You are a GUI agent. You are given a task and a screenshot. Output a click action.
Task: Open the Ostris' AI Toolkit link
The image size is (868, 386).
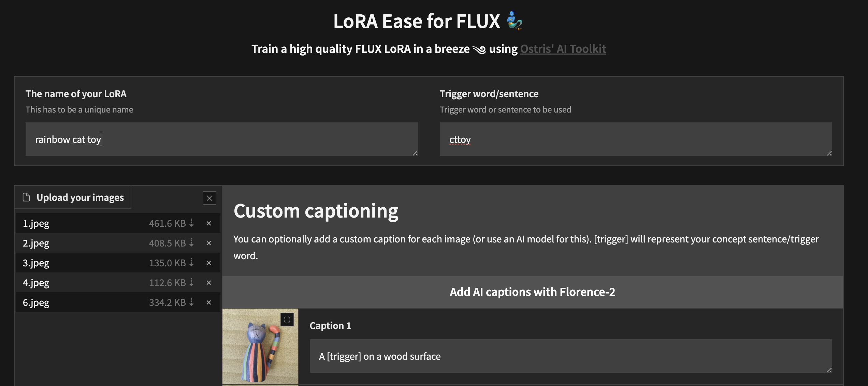563,49
